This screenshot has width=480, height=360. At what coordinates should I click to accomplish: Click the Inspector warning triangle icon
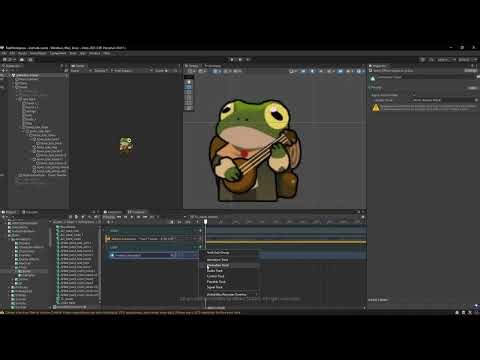click(x=376, y=108)
